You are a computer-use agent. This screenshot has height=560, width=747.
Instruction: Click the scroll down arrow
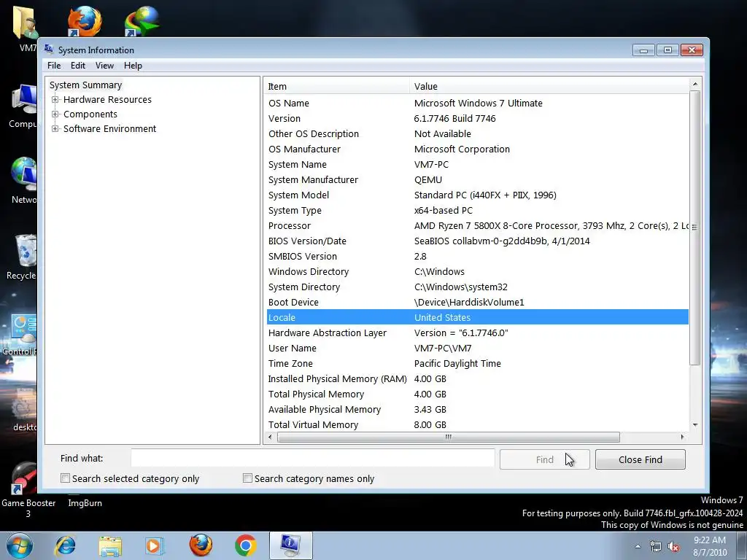click(695, 425)
